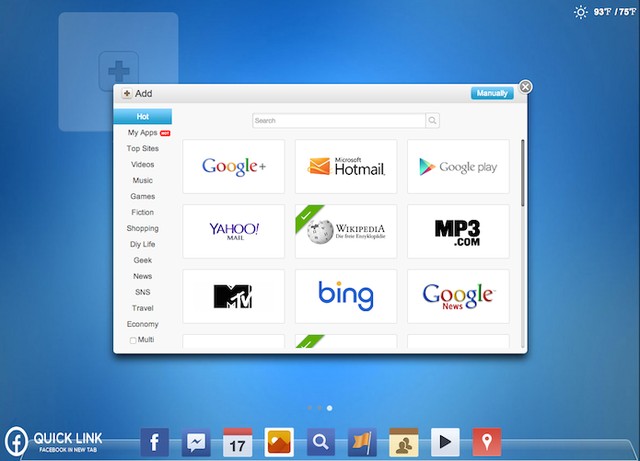Open the Messenger chat dock icon

point(196,442)
